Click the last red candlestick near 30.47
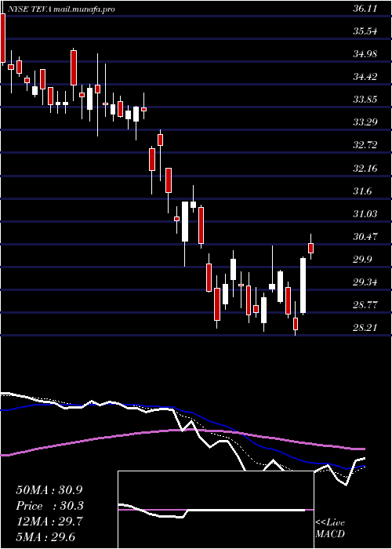Screen dimensions: 392x549 click(x=310, y=248)
